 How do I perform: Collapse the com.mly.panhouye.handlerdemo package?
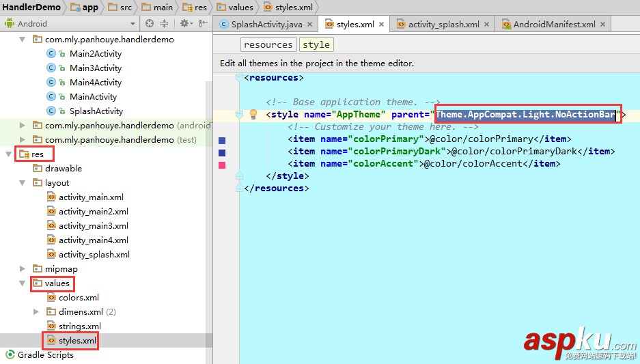point(23,40)
